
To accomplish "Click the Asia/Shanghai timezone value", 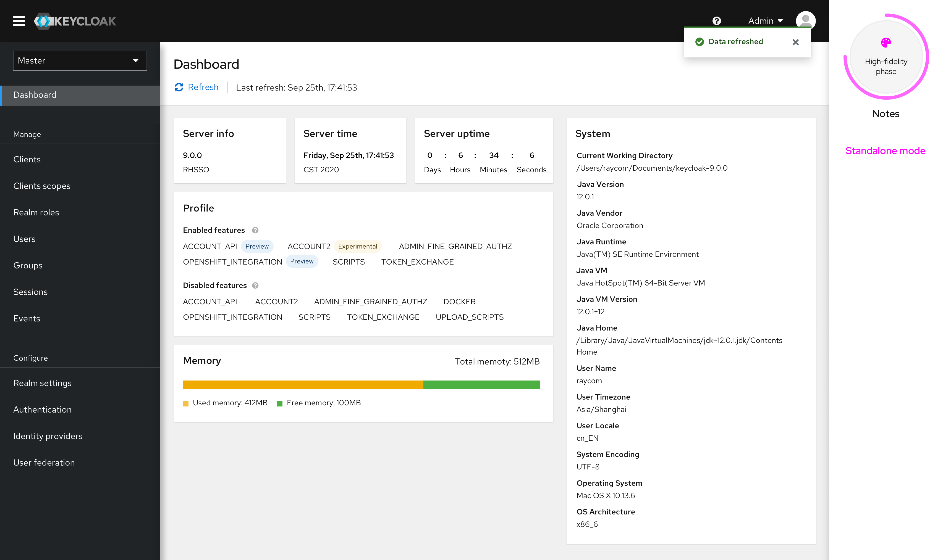I will point(601,410).
